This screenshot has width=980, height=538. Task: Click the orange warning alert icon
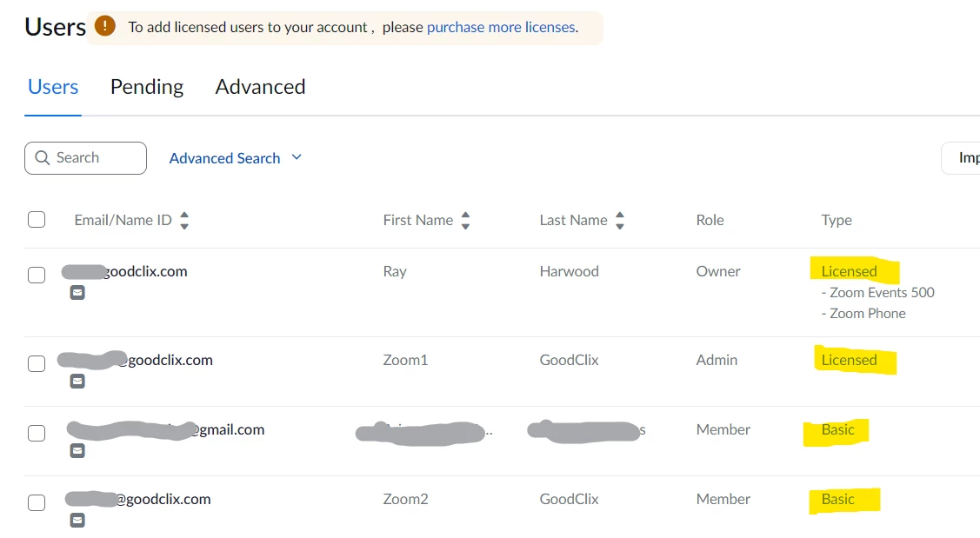(x=105, y=26)
